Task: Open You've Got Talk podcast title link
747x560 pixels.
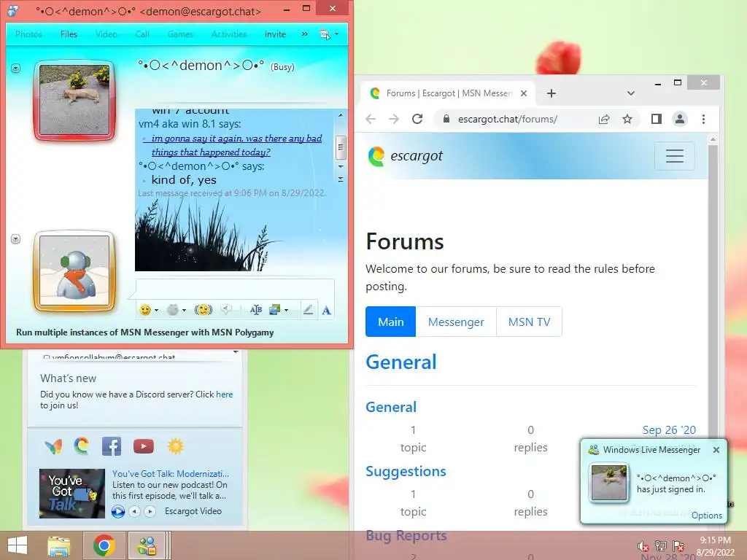Action: pos(171,474)
